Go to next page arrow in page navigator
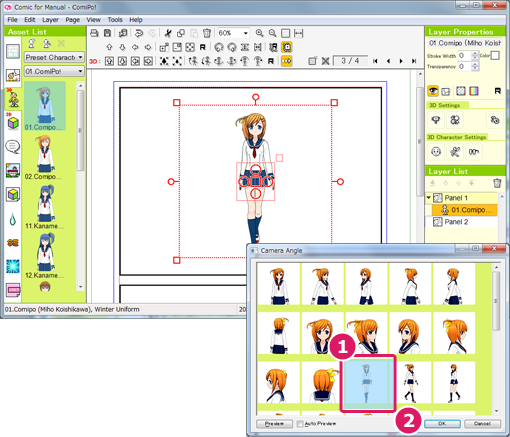The width and height of the screenshot is (510, 437). pos(401,61)
